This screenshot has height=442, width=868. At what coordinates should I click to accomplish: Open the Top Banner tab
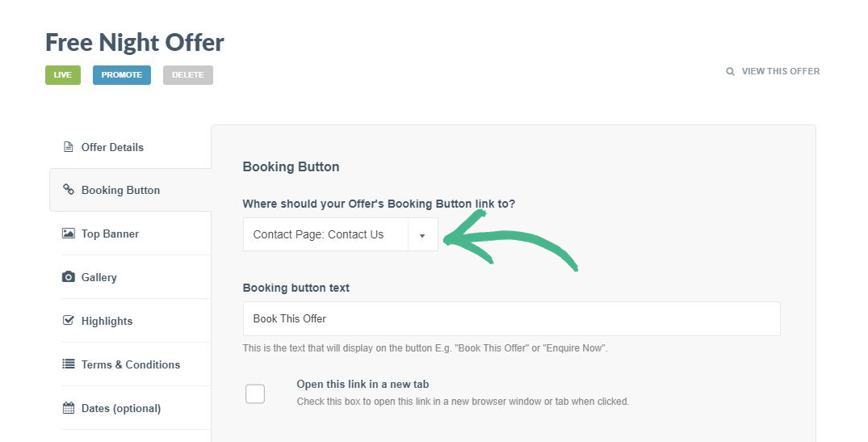(110, 234)
